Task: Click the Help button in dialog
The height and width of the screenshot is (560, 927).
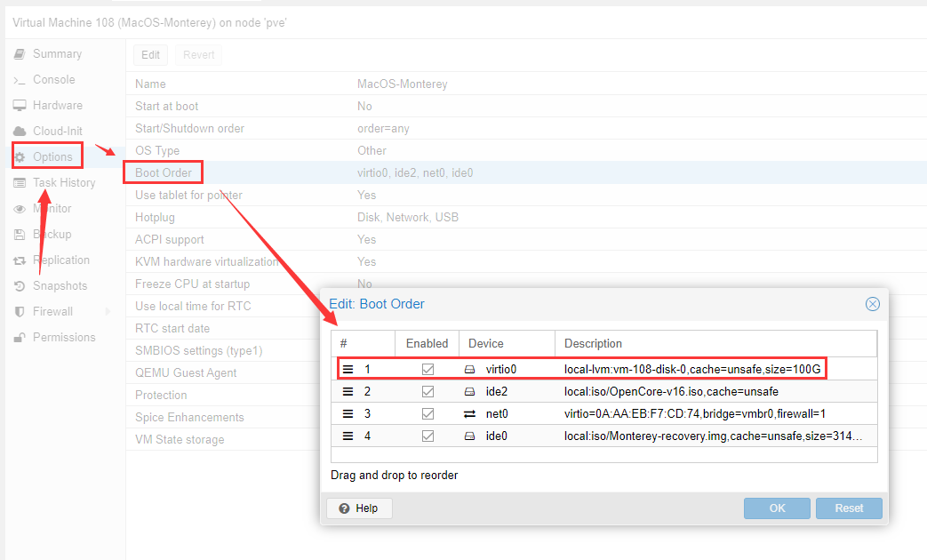Action: (360, 508)
